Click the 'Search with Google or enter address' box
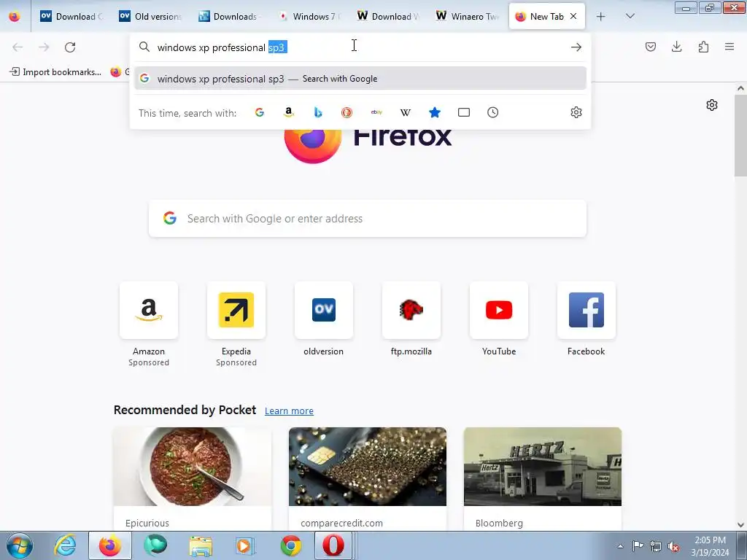 pos(368,219)
